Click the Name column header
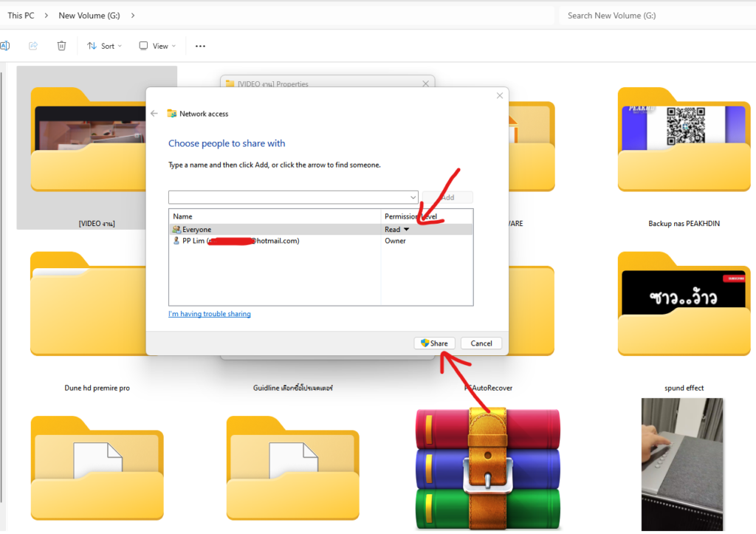This screenshot has height=534, width=756. point(275,216)
